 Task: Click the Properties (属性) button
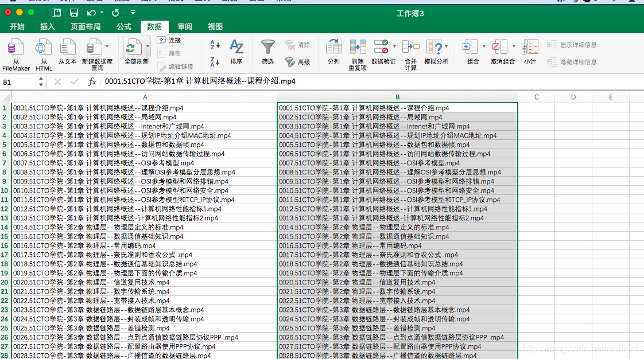[x=169, y=53]
